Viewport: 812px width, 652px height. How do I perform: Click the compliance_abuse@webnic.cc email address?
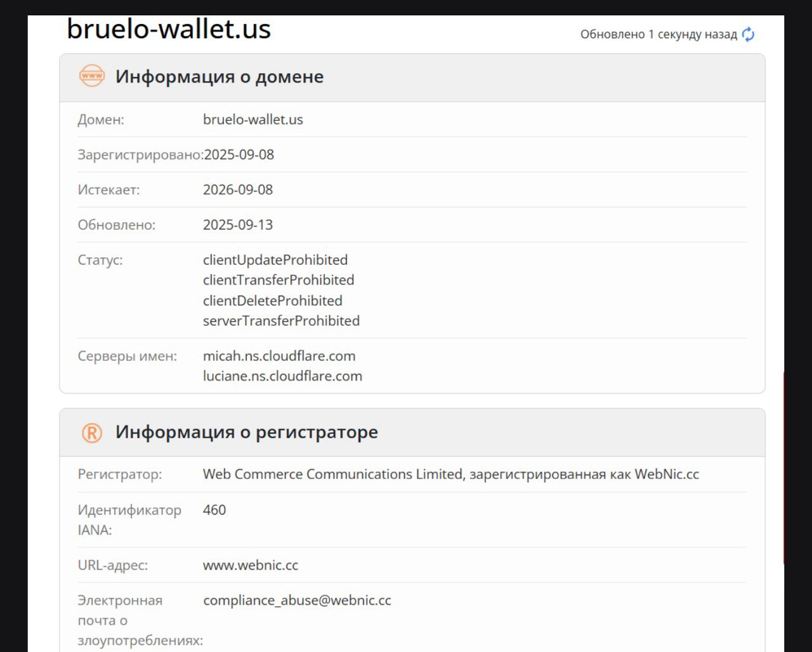tap(297, 601)
